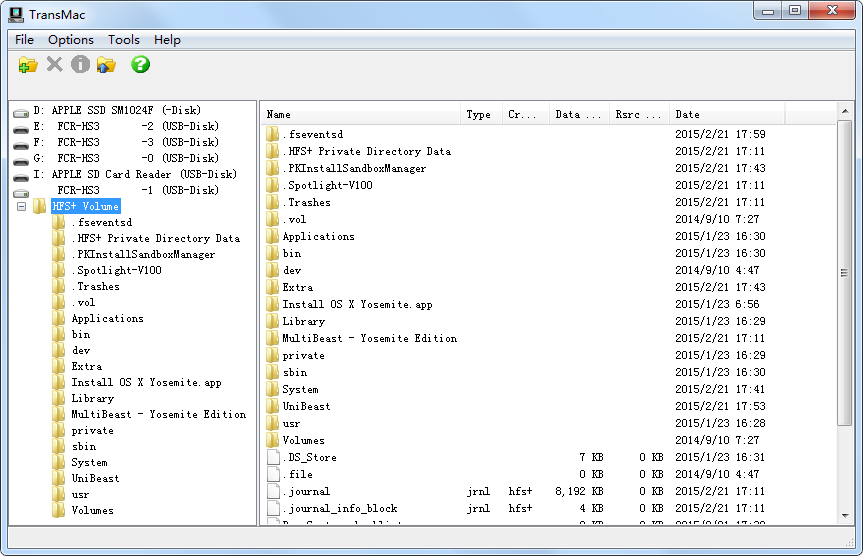The height and width of the screenshot is (556, 863).
Task: Sort by the Data column header
Action: [579, 115]
